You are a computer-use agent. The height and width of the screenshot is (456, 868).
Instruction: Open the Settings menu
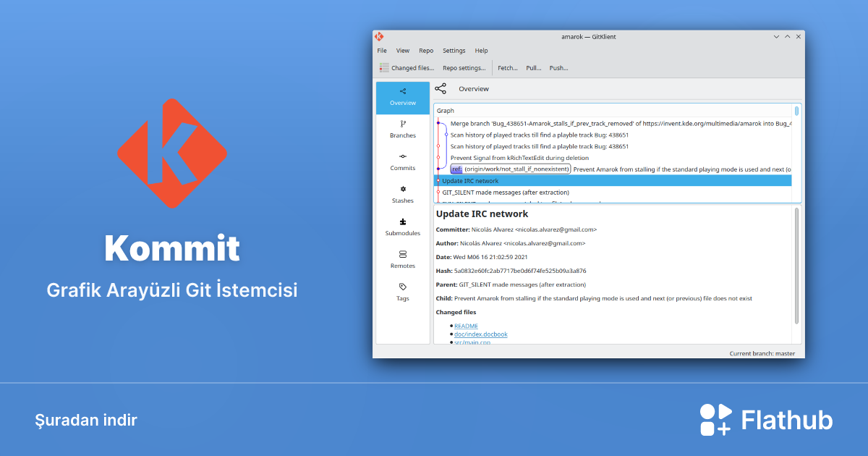(x=454, y=50)
